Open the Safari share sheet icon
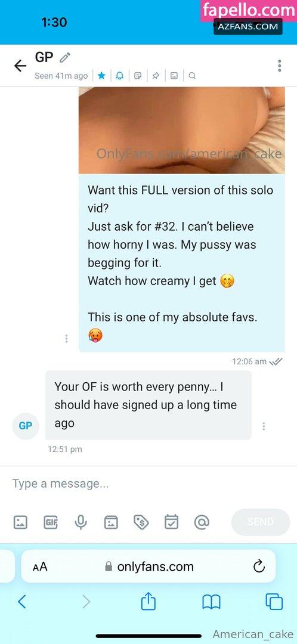Image resolution: width=297 pixels, height=644 pixels. tap(148, 602)
